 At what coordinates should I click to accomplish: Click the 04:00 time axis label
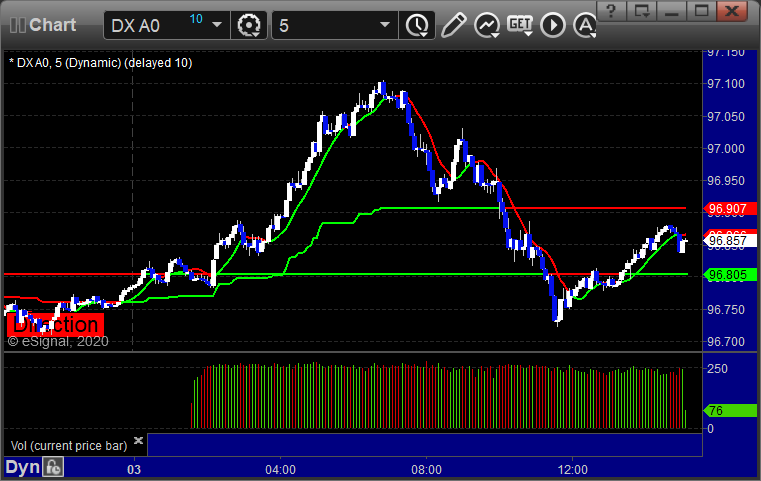281,470
